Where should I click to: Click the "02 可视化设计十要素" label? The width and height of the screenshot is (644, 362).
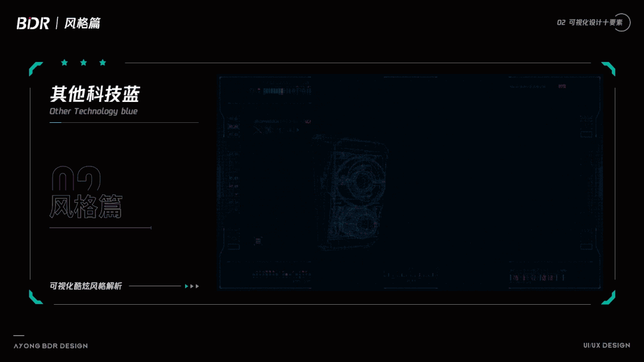click(589, 23)
